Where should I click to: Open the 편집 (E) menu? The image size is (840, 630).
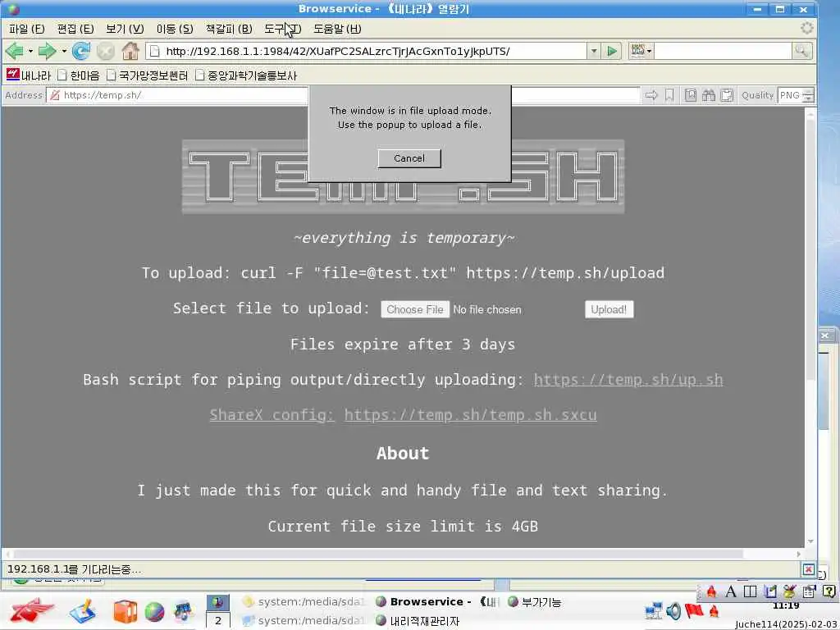[x=75, y=29]
